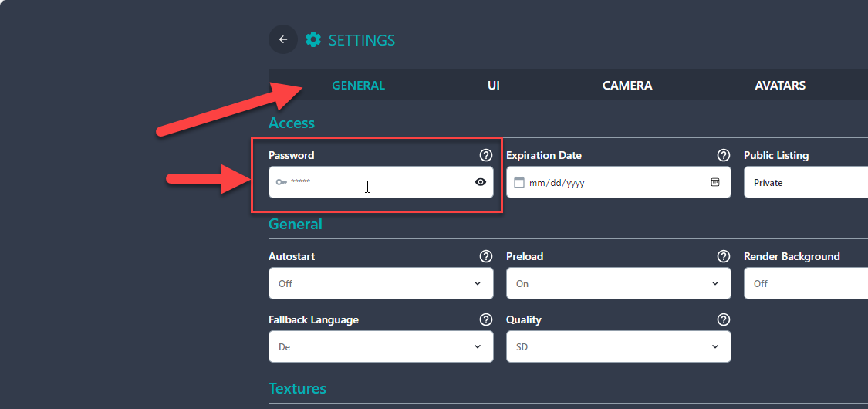The height and width of the screenshot is (409, 868).
Task: Open Fallback Language help icon
Action: point(485,319)
